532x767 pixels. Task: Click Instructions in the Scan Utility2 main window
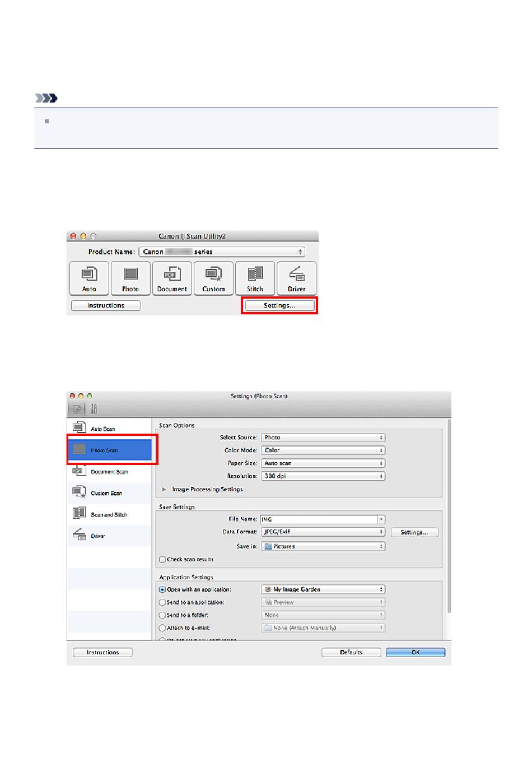pyautogui.click(x=106, y=305)
